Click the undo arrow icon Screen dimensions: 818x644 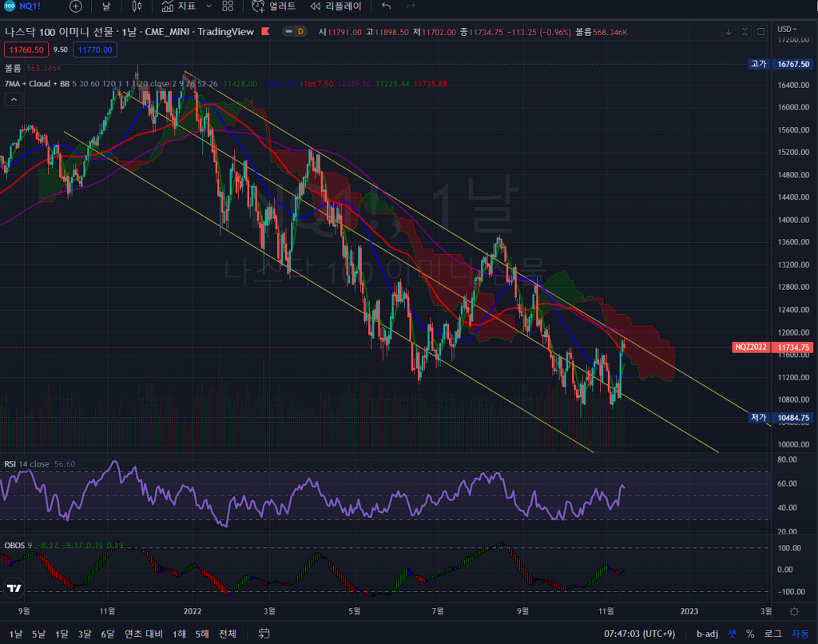[x=387, y=6]
